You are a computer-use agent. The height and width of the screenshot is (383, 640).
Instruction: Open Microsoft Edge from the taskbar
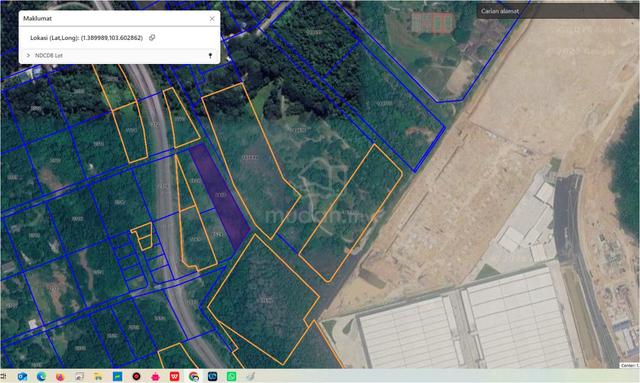(41, 376)
